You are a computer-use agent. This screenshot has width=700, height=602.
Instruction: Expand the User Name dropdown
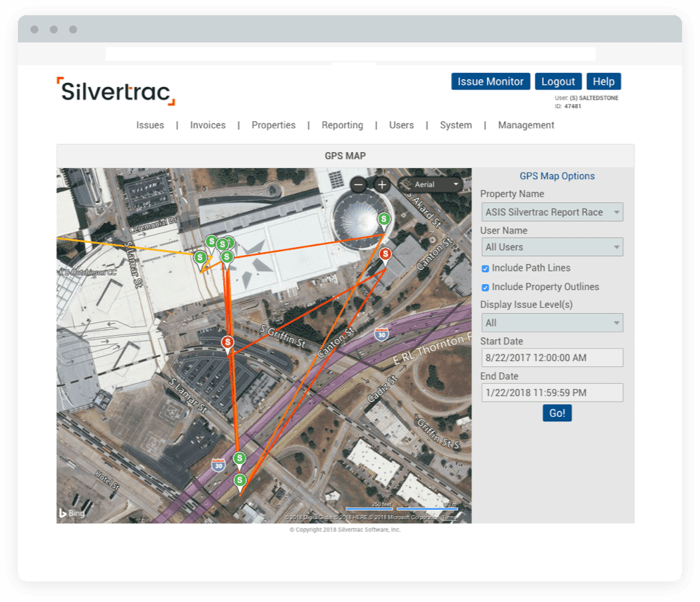pyautogui.click(x=552, y=246)
